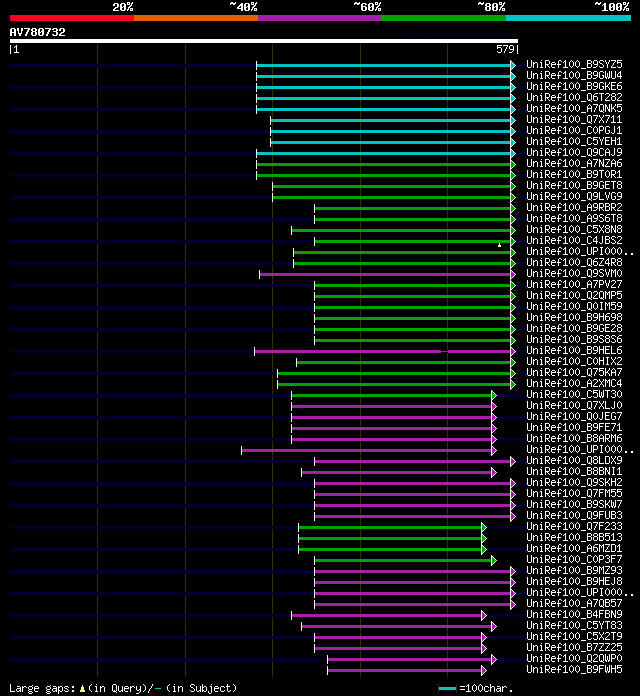Click the green alignment bar for Q2QMP5
Viewport: 640px width, 696px height.
tap(413, 297)
